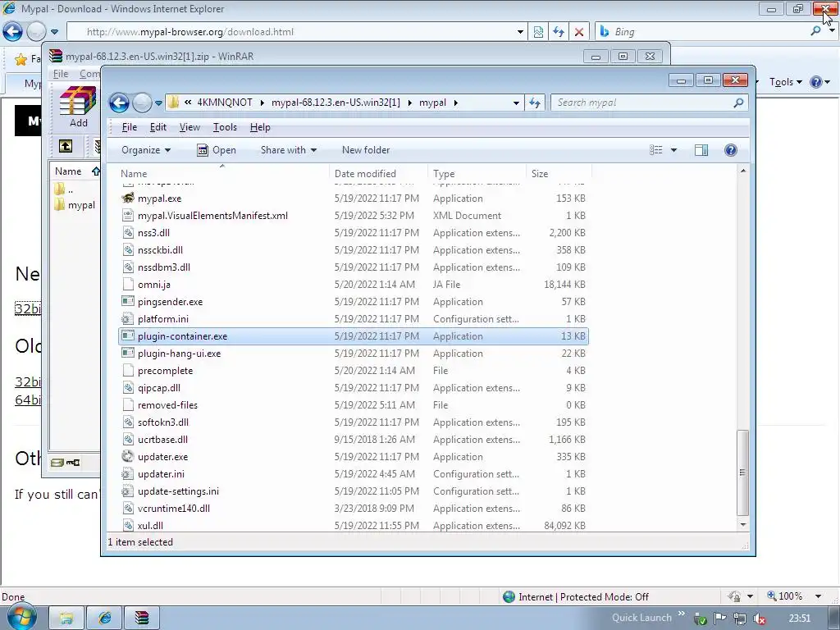Viewport: 840px width, 630px height.
Task: Click the Explorer window back arrow button
Action: [119, 103]
